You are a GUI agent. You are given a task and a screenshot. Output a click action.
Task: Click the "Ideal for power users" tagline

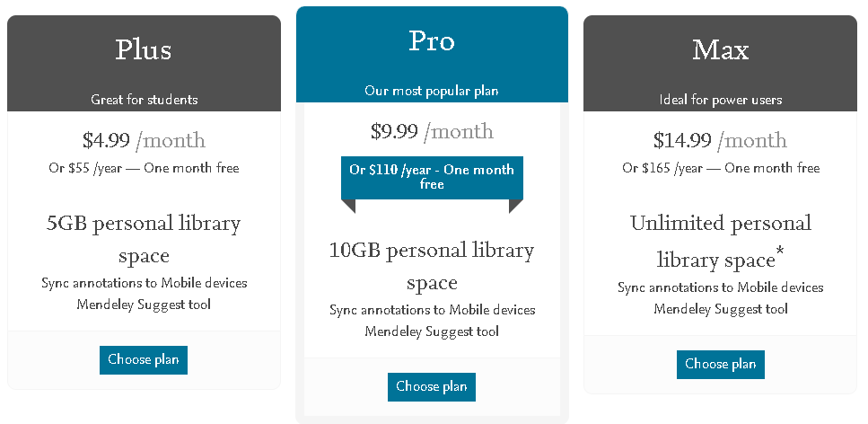(x=721, y=100)
